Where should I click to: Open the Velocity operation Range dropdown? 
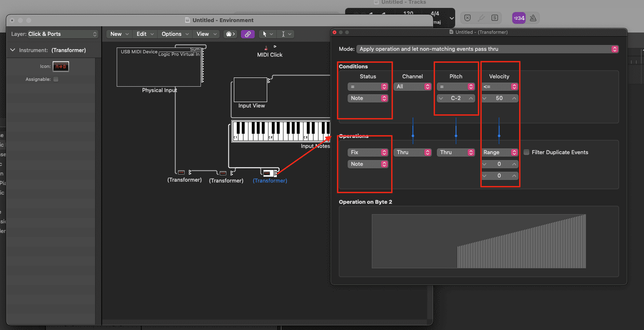499,152
